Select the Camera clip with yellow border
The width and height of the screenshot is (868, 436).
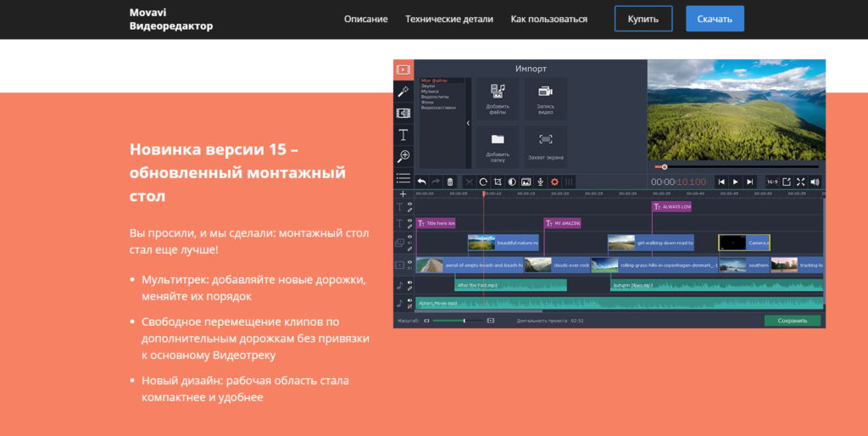pos(744,243)
